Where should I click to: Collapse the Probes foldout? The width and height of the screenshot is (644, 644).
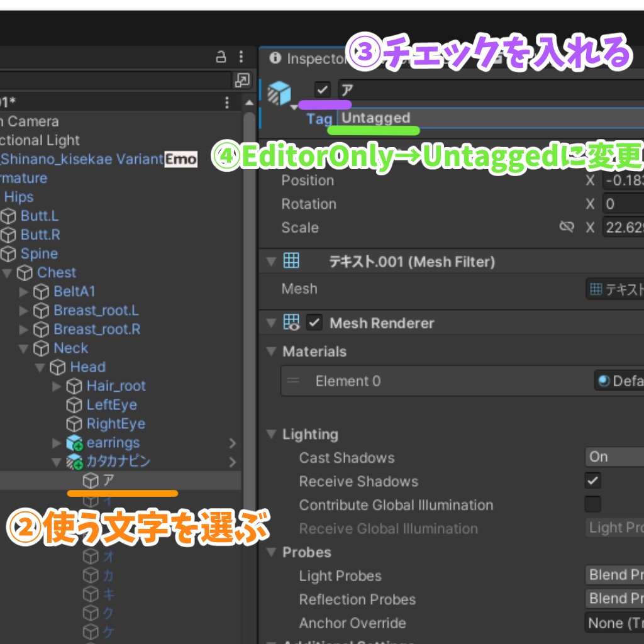[271, 552]
